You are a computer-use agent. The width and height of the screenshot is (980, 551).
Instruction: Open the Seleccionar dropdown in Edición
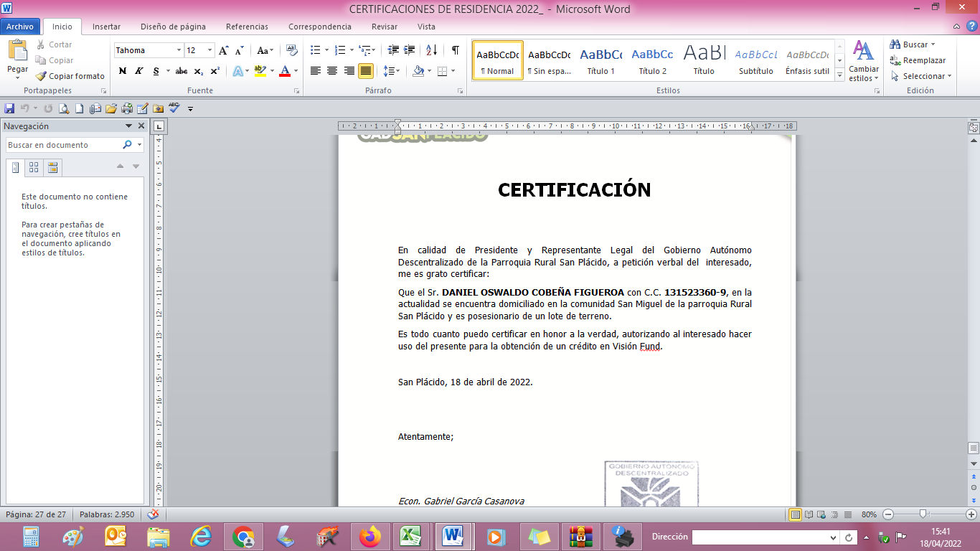coord(923,76)
